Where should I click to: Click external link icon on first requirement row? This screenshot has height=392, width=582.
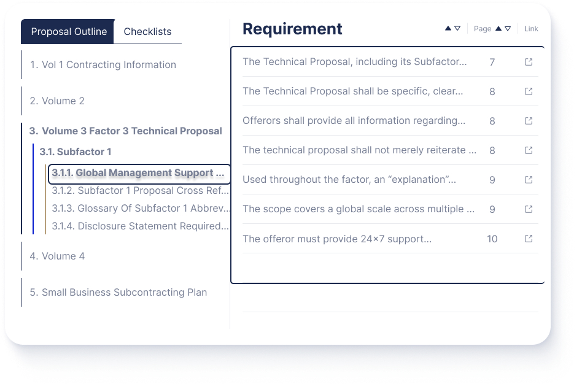(528, 62)
